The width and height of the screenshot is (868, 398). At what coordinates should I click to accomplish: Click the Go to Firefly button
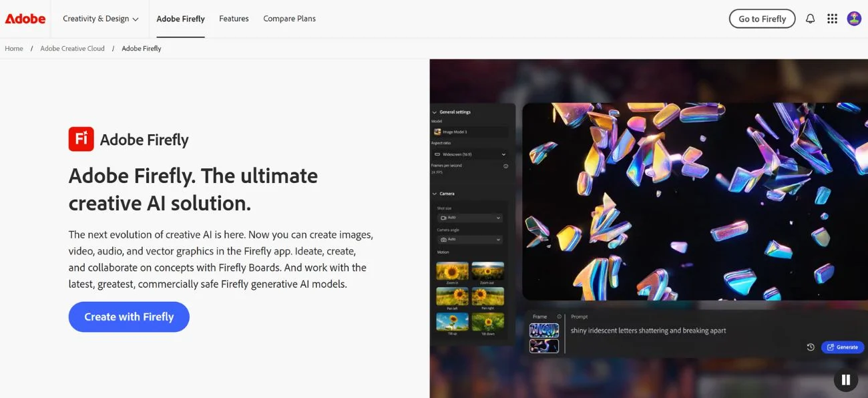(762, 19)
